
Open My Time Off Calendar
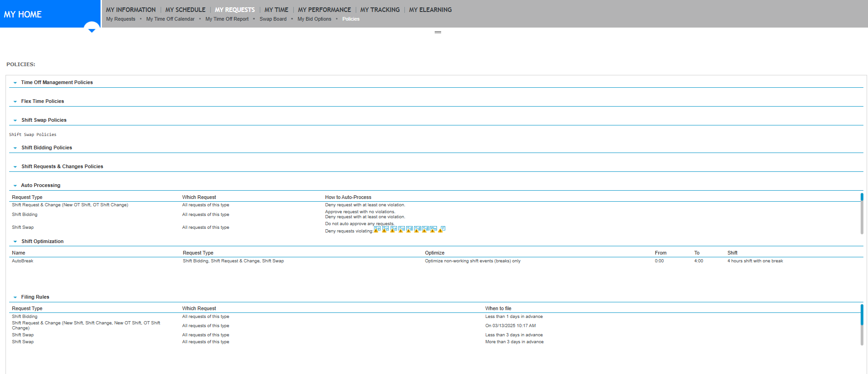pyautogui.click(x=170, y=19)
